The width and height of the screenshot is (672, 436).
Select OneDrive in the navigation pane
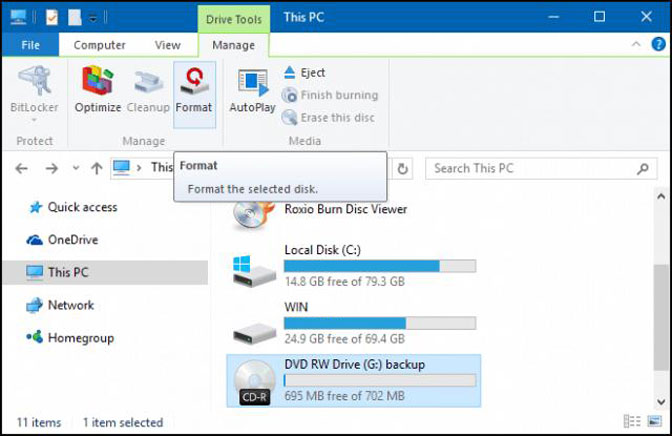pyautogui.click(x=63, y=240)
